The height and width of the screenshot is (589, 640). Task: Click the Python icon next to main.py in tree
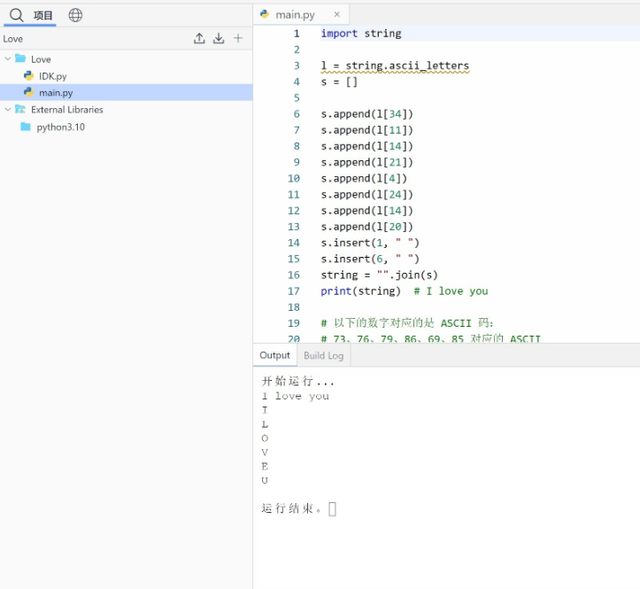pyautogui.click(x=29, y=92)
